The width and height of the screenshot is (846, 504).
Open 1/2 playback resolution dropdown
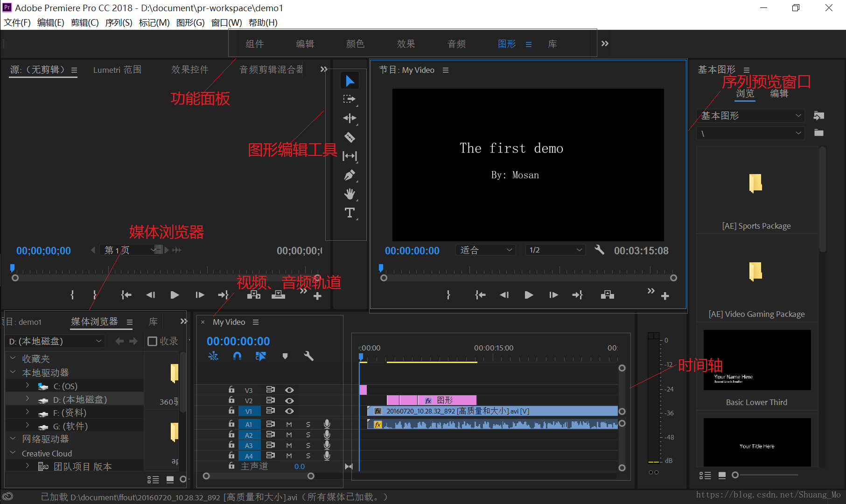(x=555, y=250)
